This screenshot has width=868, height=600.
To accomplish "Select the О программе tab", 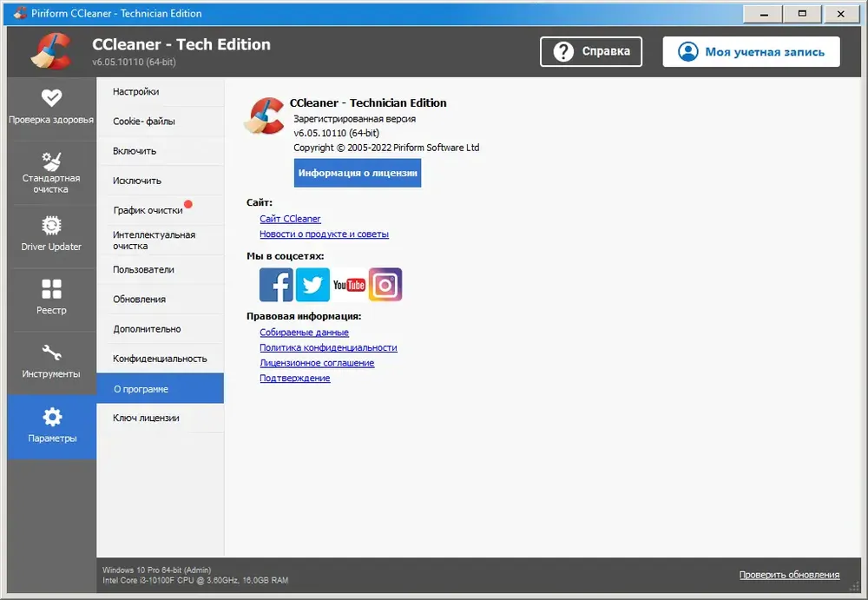I will [161, 388].
